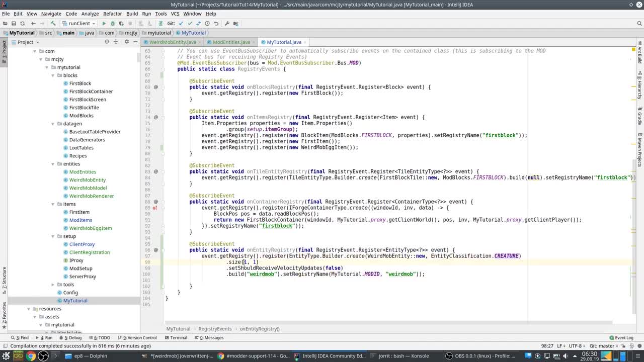Collapse the resources folder
Screen dimensions: 644x362
coord(29,309)
